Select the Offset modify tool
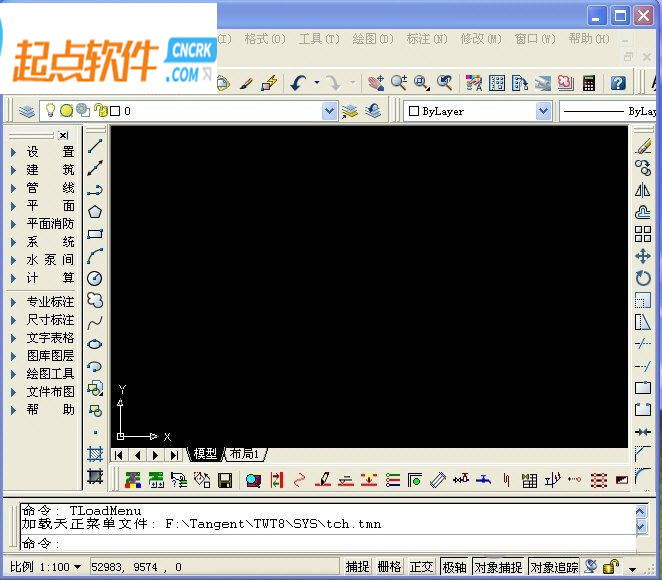The image size is (662, 580). pos(643,212)
